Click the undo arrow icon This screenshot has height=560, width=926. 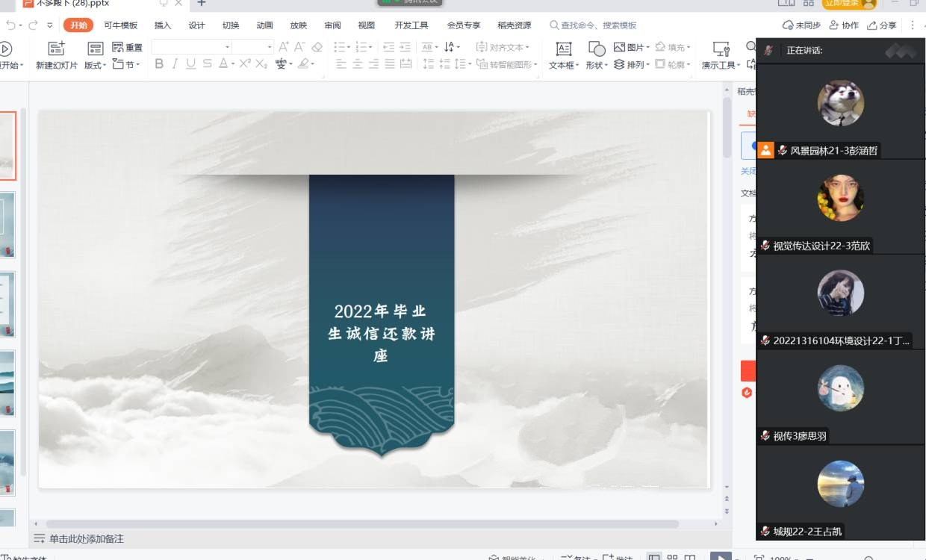tap(10, 25)
